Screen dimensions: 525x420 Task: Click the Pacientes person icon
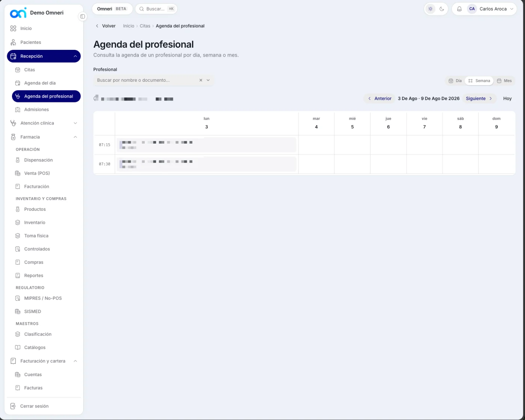(13, 42)
